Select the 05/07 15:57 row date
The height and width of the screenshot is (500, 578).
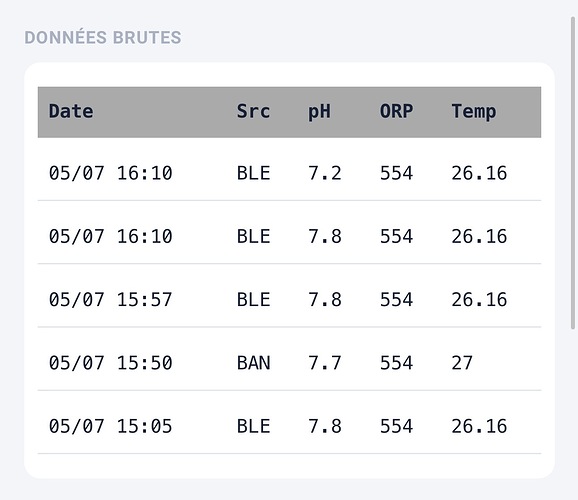(x=110, y=300)
